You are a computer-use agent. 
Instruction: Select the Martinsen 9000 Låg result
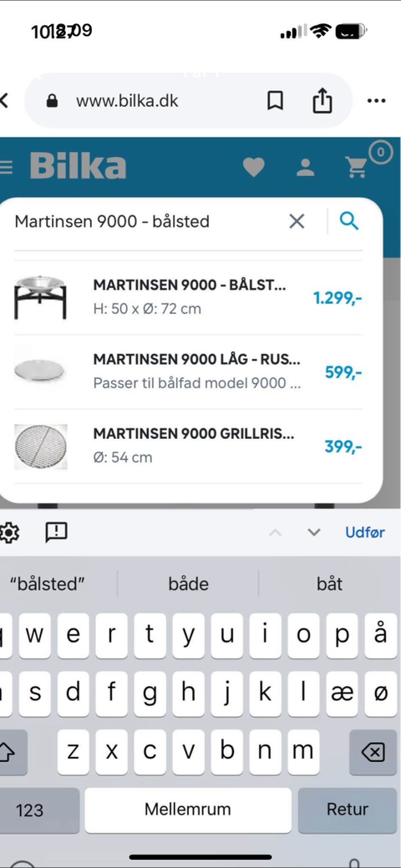[x=188, y=371]
